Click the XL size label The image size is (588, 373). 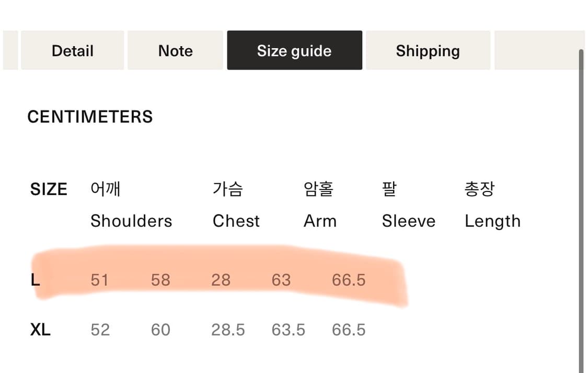[42, 330]
